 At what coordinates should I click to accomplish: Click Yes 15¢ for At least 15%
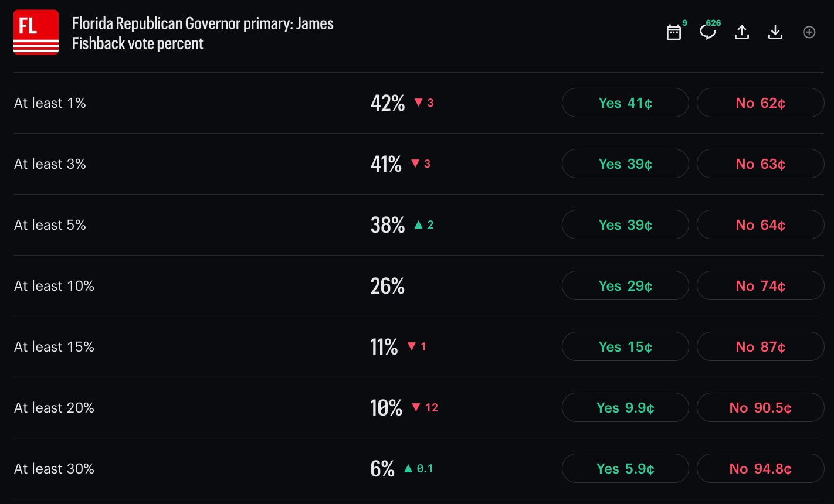625,346
